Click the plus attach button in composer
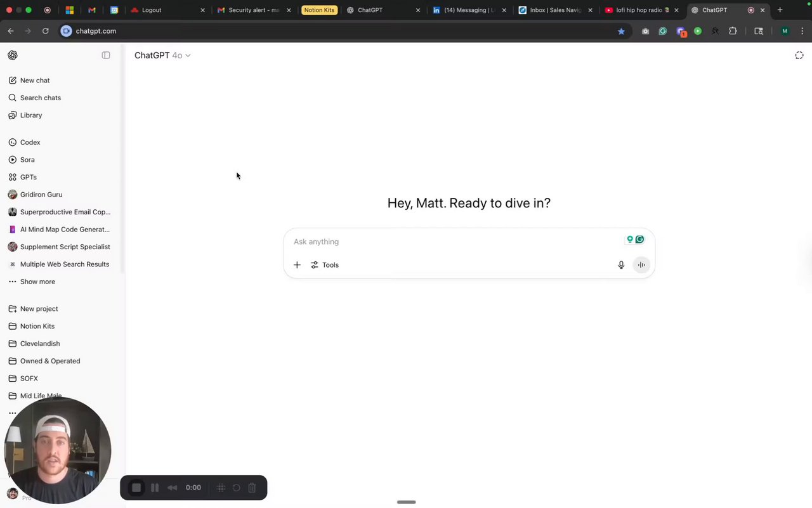812x508 pixels. point(297,265)
